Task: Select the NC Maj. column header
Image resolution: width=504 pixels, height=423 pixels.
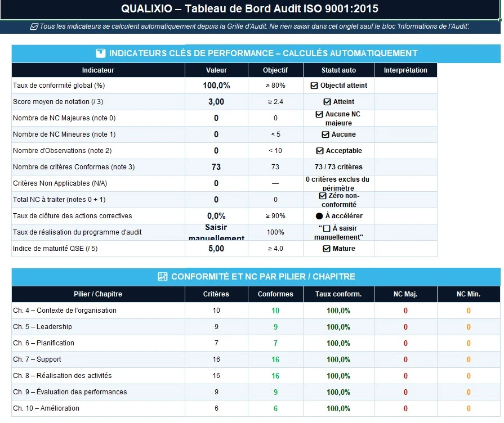Action: (x=405, y=294)
